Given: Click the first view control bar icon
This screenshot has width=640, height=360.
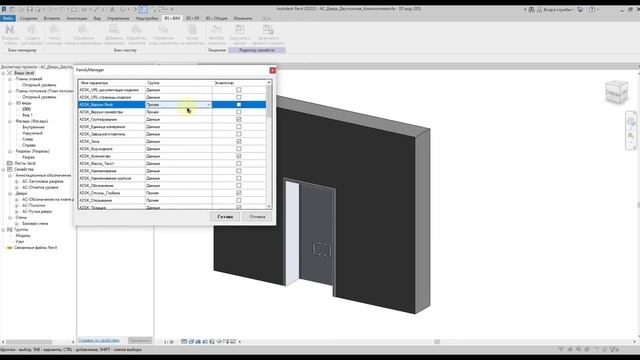Looking at the screenshot, I should [x=184, y=341].
